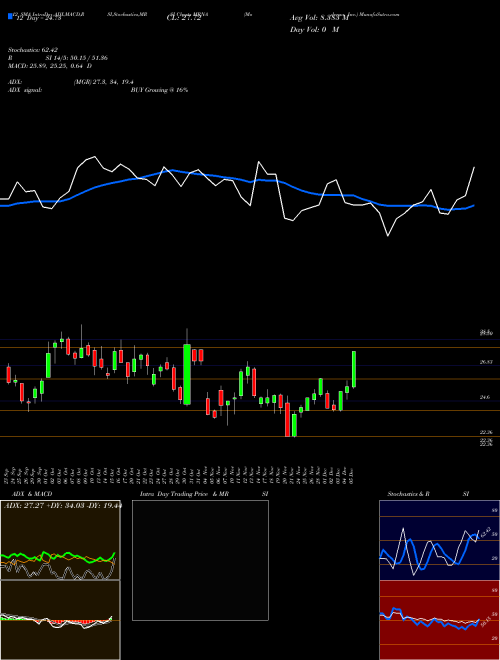Click the blue SMA legend square

pyautogui.click(x=11, y=16)
